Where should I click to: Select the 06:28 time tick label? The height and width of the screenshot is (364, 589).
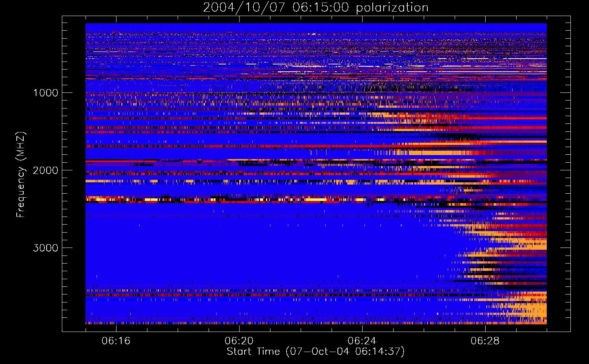(x=485, y=341)
